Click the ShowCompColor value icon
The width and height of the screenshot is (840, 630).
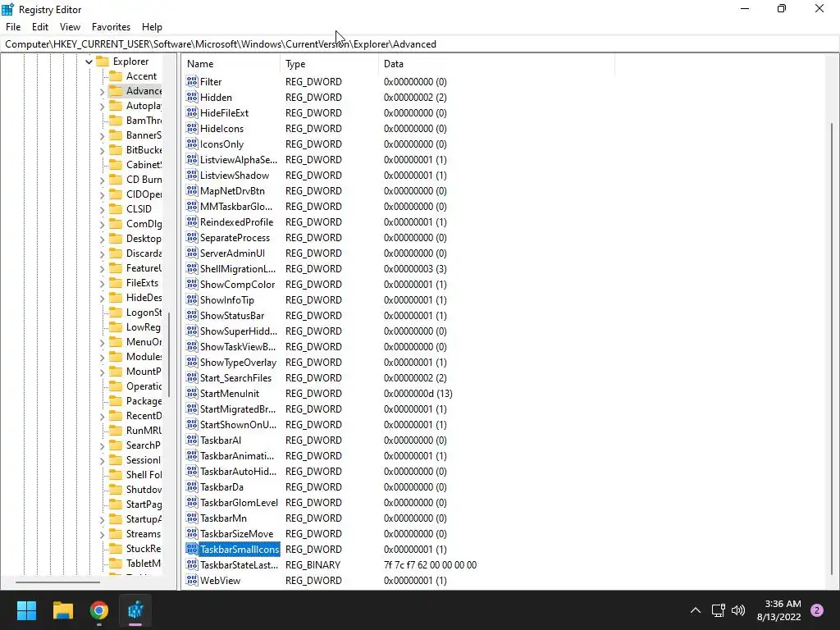click(x=192, y=284)
